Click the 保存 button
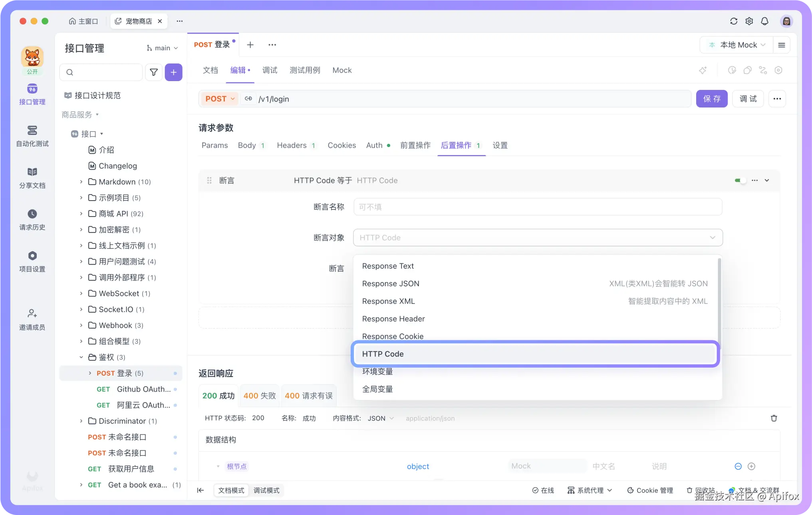 point(712,99)
